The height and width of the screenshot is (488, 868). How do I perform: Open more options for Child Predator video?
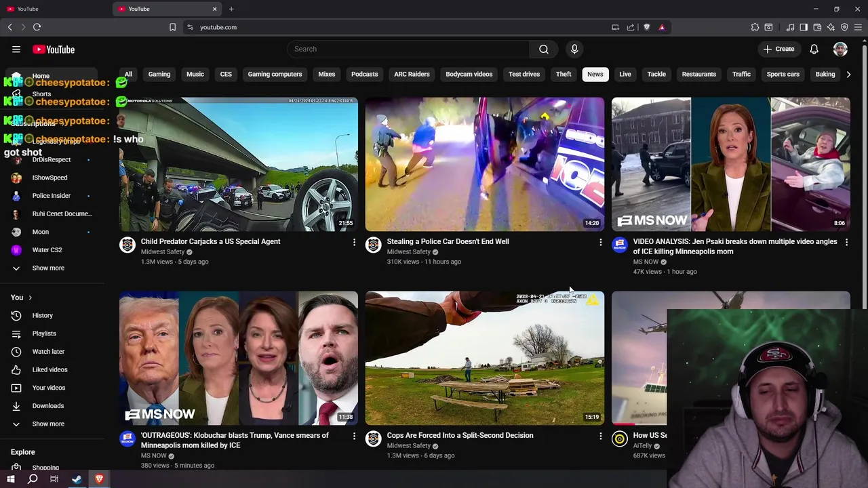(354, 242)
